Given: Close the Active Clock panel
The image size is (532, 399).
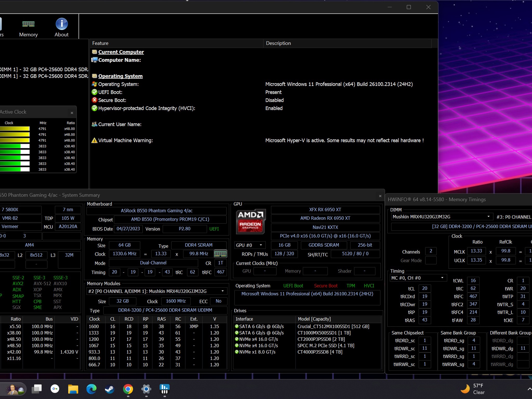Looking at the screenshot, I should click(x=72, y=113).
